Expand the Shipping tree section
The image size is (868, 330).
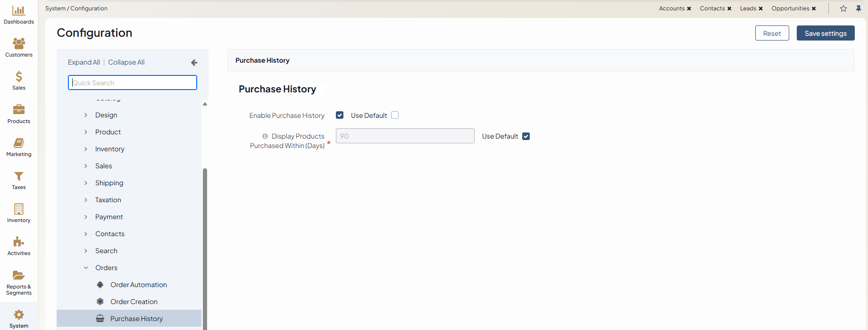point(86,183)
